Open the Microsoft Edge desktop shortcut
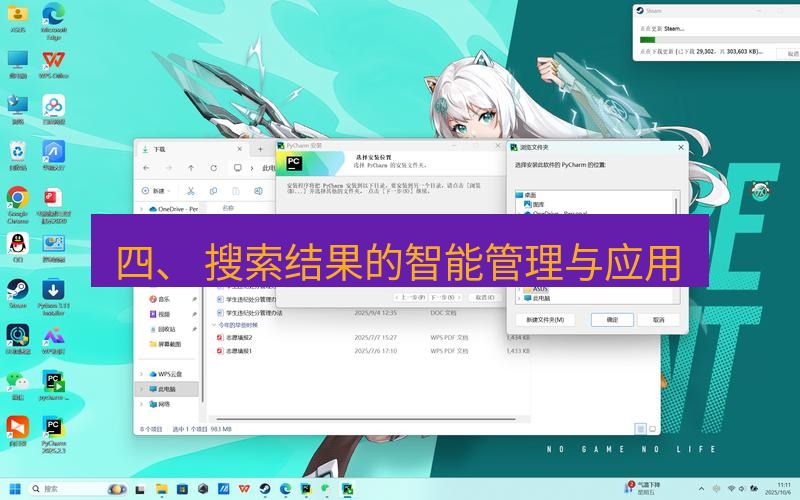 (54, 20)
